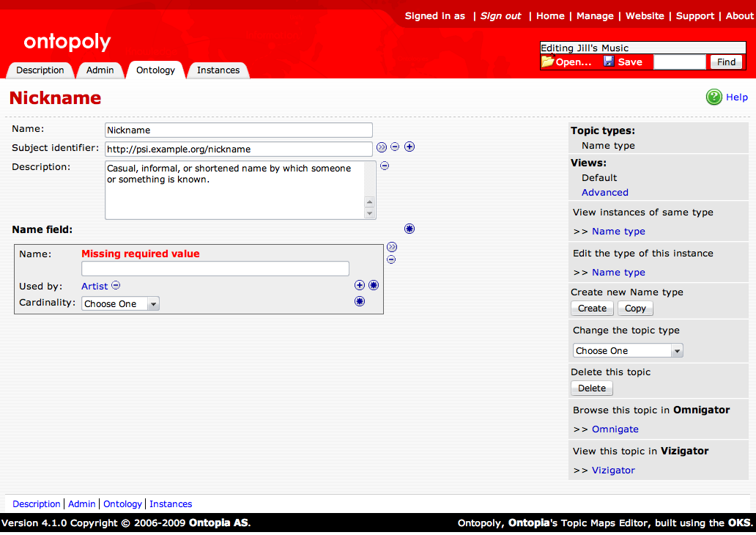This screenshot has height=535, width=756.
Task: Click the plus icon beside Subject identifier
Action: click(409, 147)
